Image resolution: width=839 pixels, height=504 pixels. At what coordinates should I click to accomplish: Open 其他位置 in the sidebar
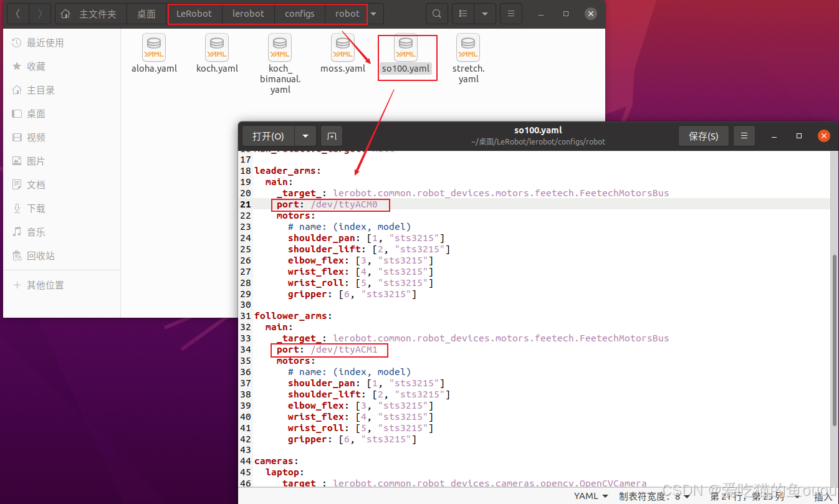62,285
